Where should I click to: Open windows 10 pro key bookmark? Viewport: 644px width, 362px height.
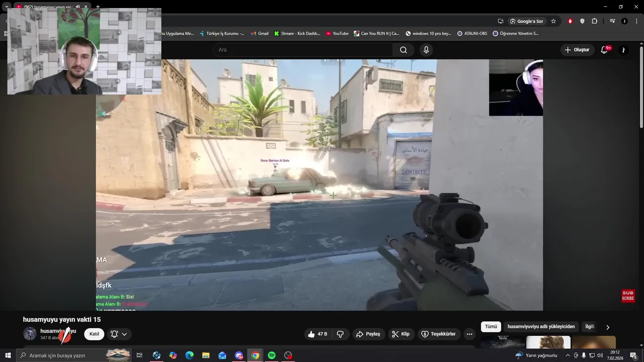428,34
